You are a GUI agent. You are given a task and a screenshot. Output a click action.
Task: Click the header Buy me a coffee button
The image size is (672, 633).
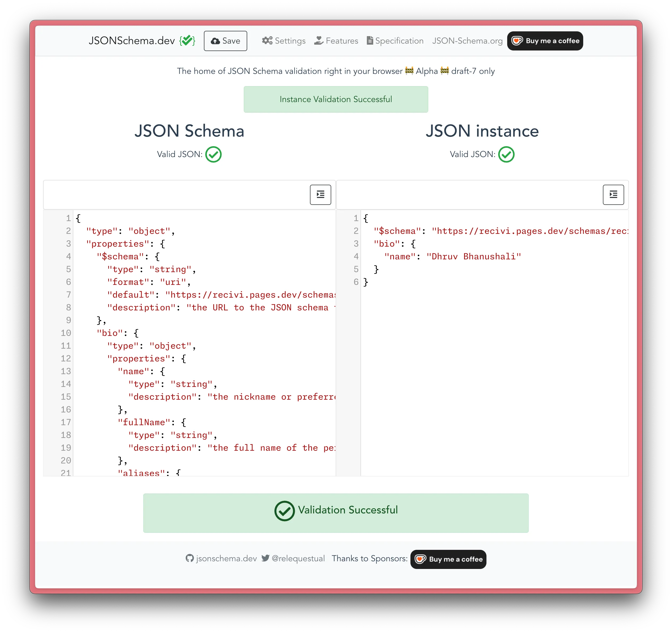tap(545, 41)
